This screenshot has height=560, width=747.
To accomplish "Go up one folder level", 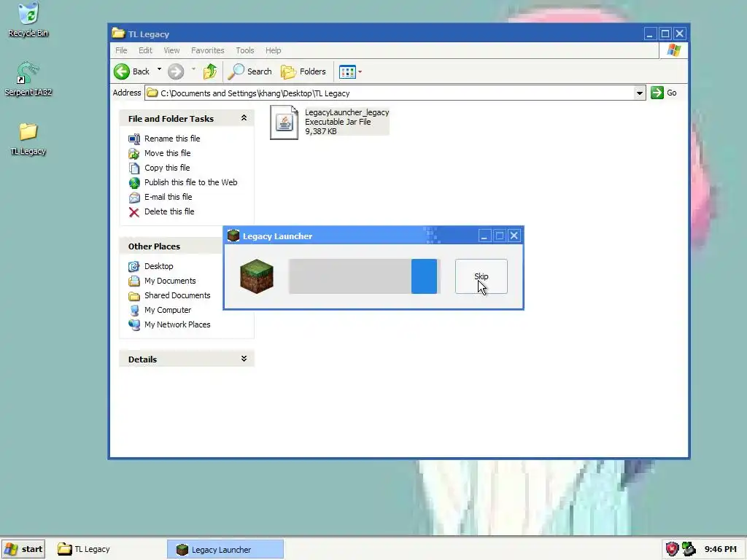I will (210, 71).
